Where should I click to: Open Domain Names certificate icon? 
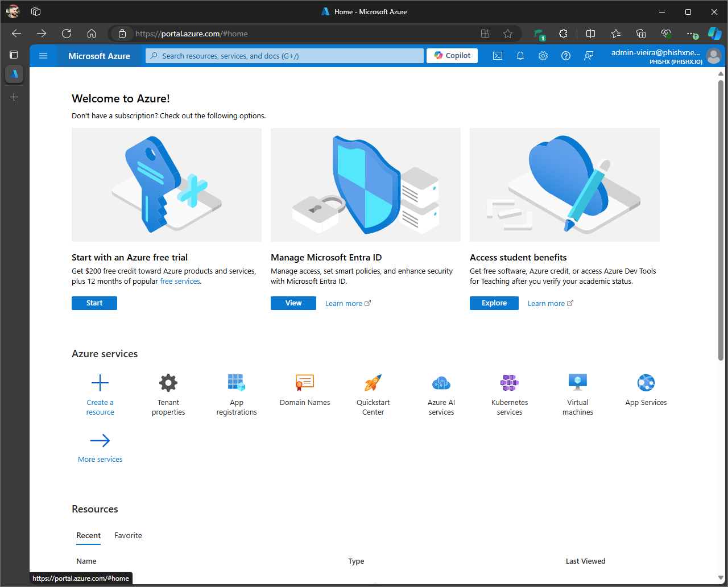[305, 383]
